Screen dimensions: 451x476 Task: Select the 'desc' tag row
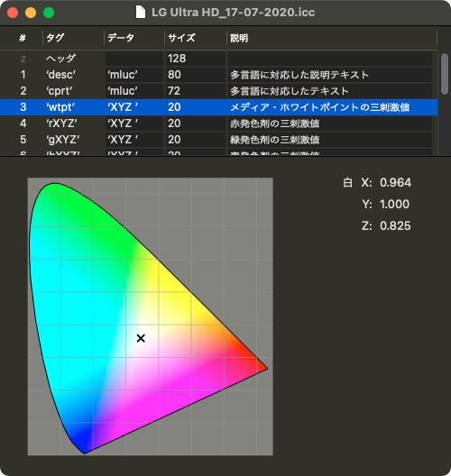coord(218,75)
